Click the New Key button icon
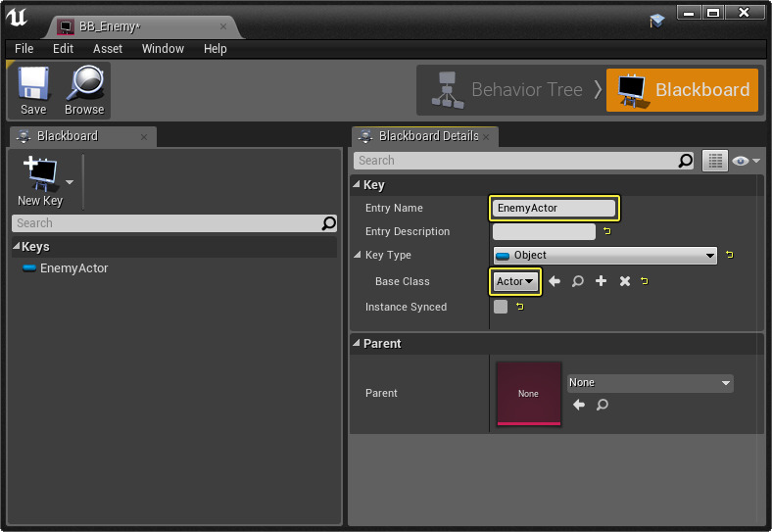Viewport: 772px width, 532px height. [x=40, y=175]
